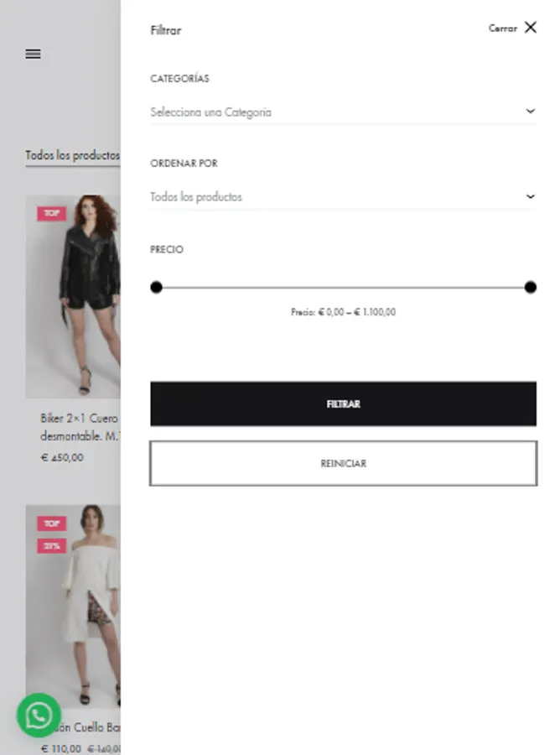Click the TOP badge on the Biker jacket
This screenshot has height=755, width=560.
click(x=52, y=213)
